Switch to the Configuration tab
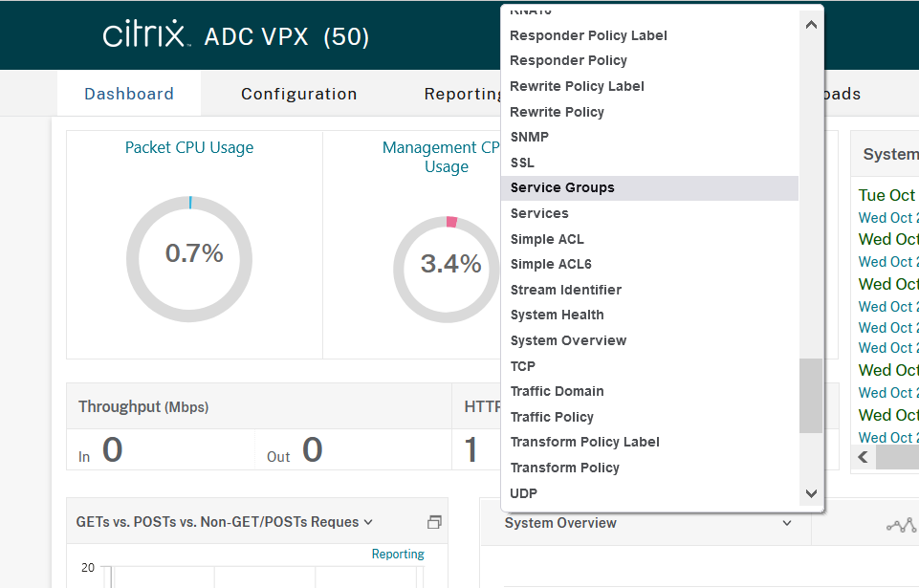This screenshot has height=588, width=919. click(298, 94)
